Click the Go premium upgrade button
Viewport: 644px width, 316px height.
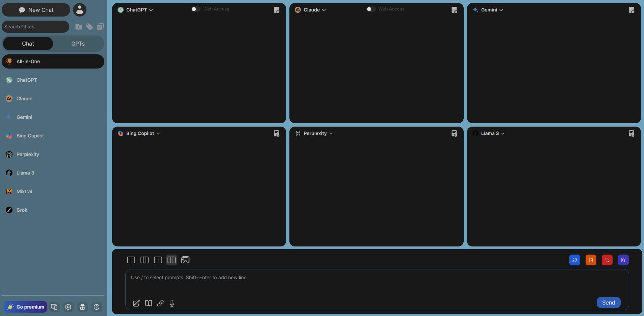(25, 307)
